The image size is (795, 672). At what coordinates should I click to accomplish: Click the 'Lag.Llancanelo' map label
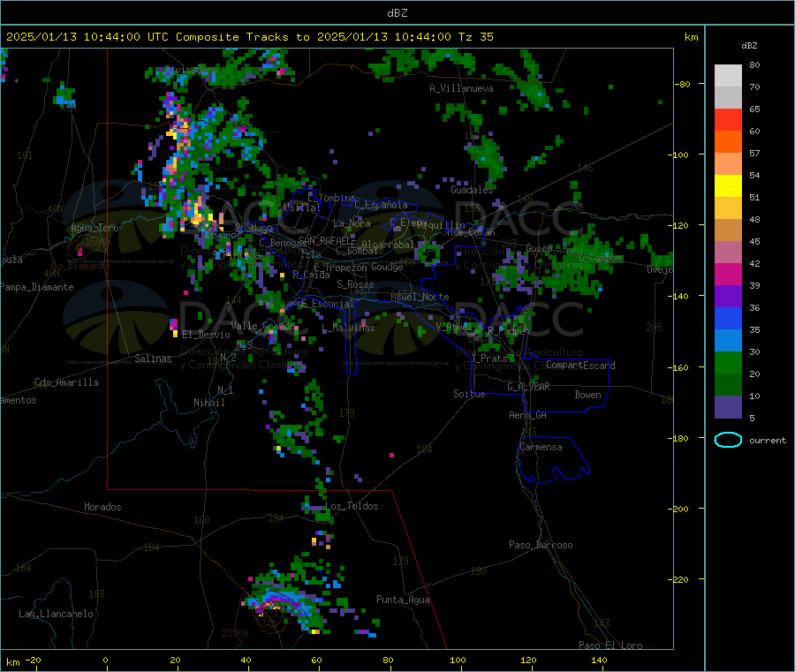pos(56,614)
